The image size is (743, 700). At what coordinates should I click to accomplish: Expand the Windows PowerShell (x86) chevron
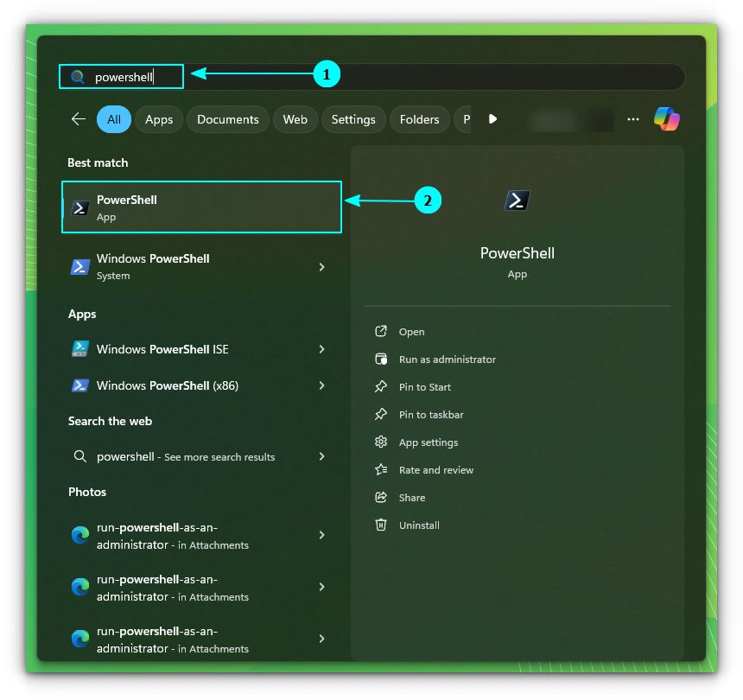click(x=321, y=385)
